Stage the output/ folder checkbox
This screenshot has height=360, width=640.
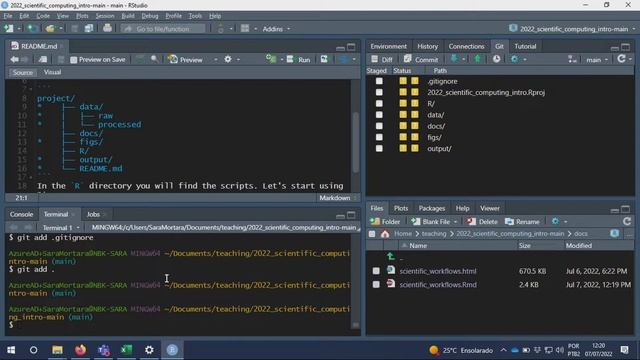379,149
